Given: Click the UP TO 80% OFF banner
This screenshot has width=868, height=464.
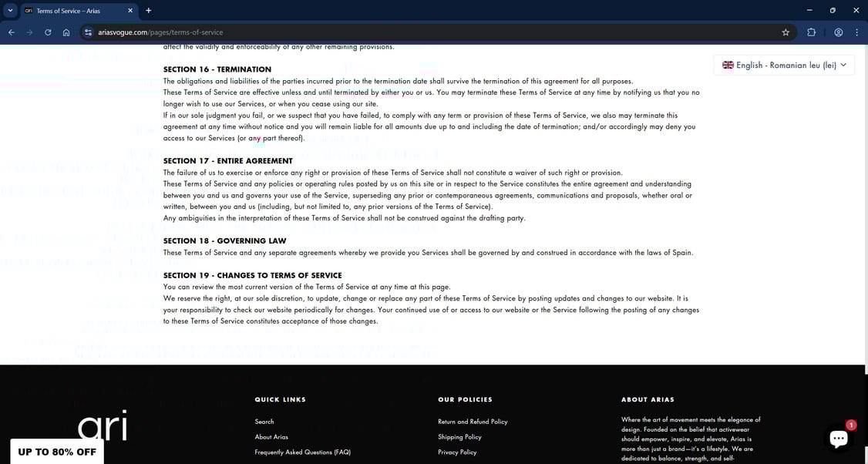Looking at the screenshot, I should (57, 452).
